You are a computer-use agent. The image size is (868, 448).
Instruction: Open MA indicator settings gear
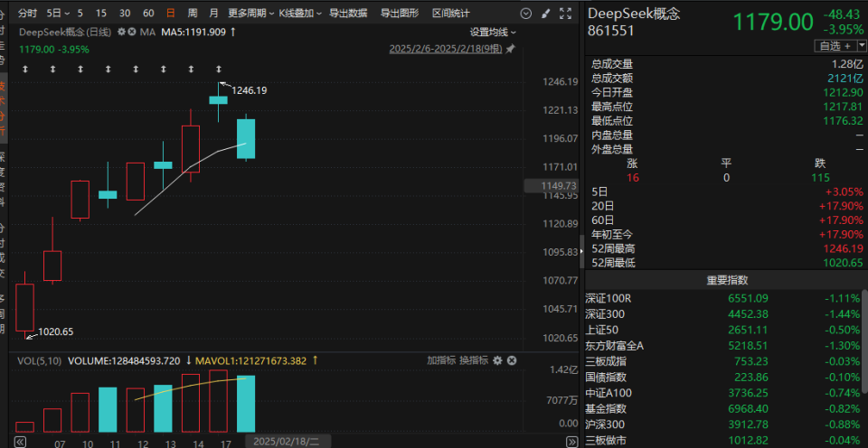pyautogui.click(x=122, y=33)
